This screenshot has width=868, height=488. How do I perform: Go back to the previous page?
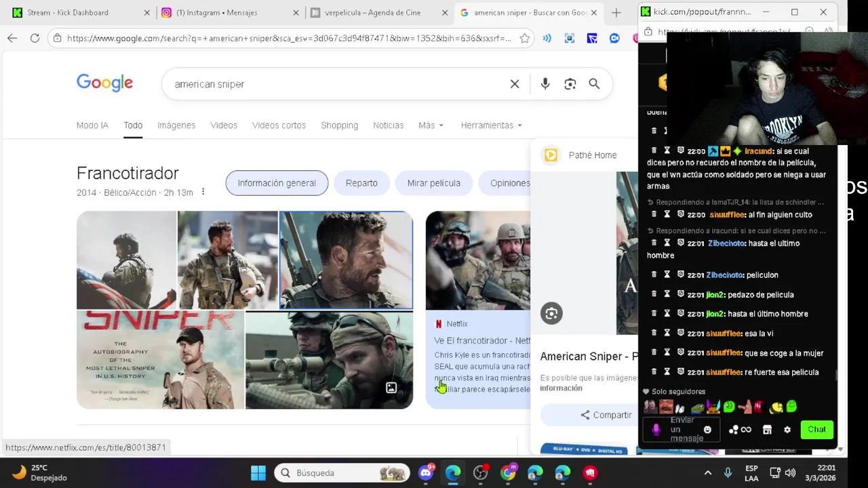12,38
